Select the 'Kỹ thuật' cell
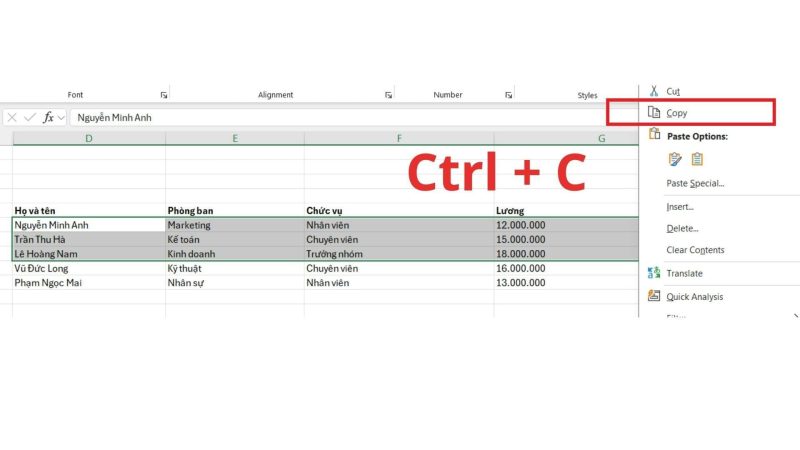This screenshot has width=800, height=450. [235, 268]
